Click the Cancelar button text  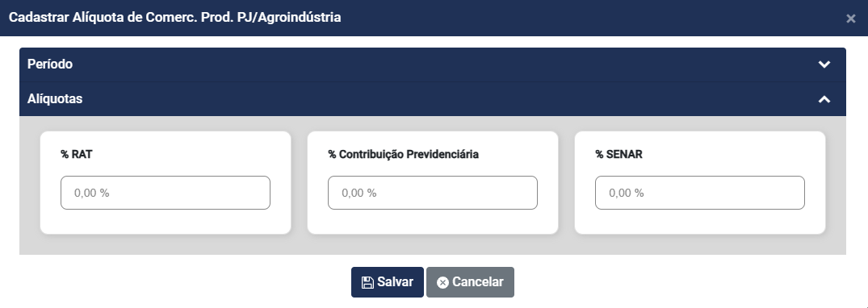click(478, 282)
